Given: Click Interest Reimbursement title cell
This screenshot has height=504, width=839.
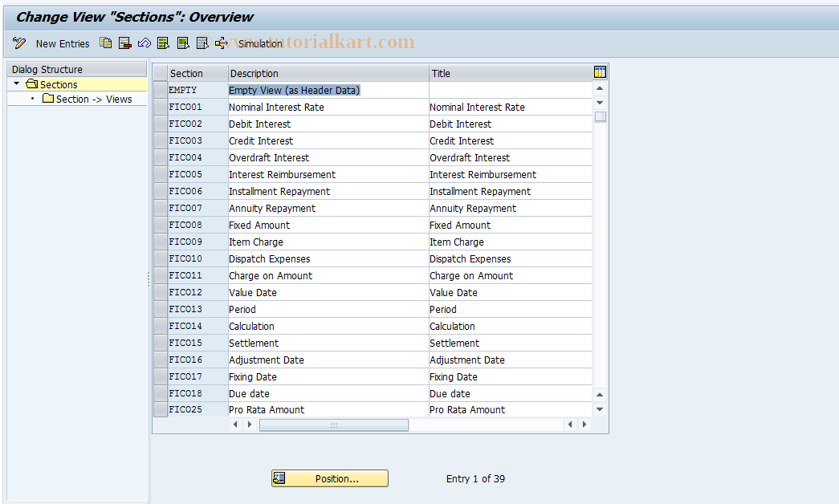Looking at the screenshot, I should tap(511, 174).
